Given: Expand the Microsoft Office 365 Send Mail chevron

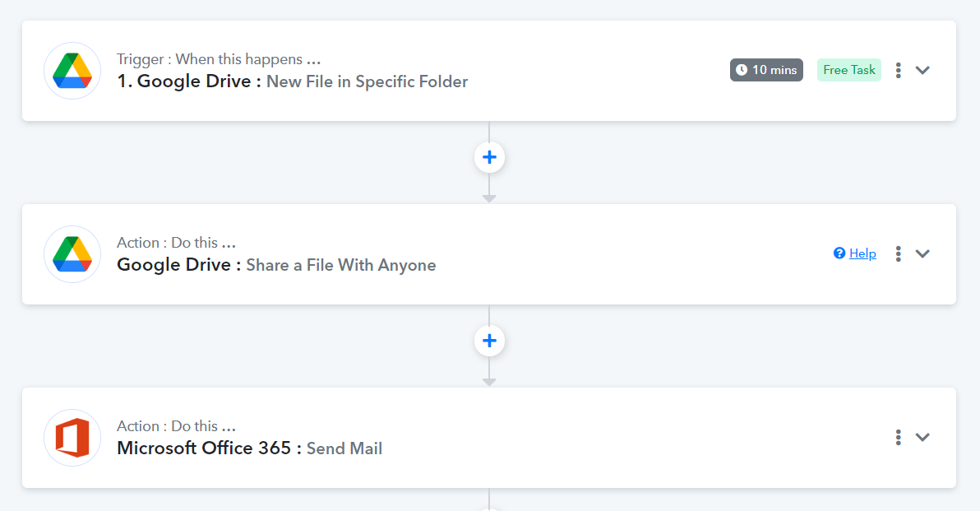Looking at the screenshot, I should pyautogui.click(x=922, y=437).
